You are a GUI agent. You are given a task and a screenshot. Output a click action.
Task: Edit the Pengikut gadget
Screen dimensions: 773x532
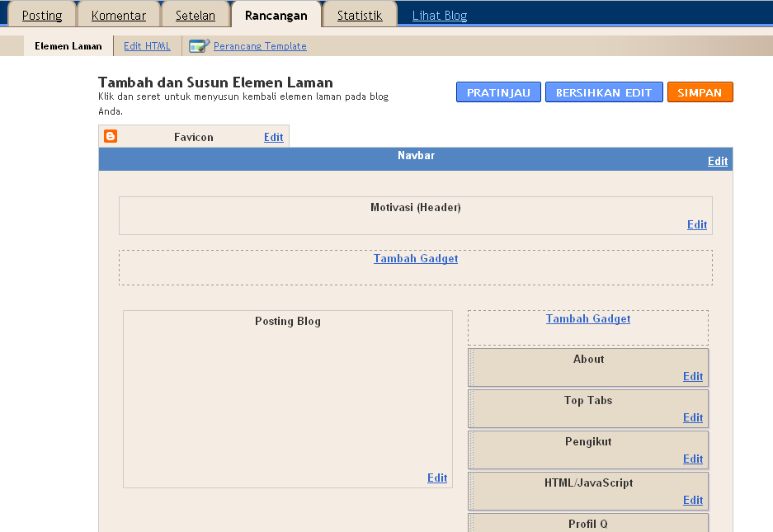(693, 459)
